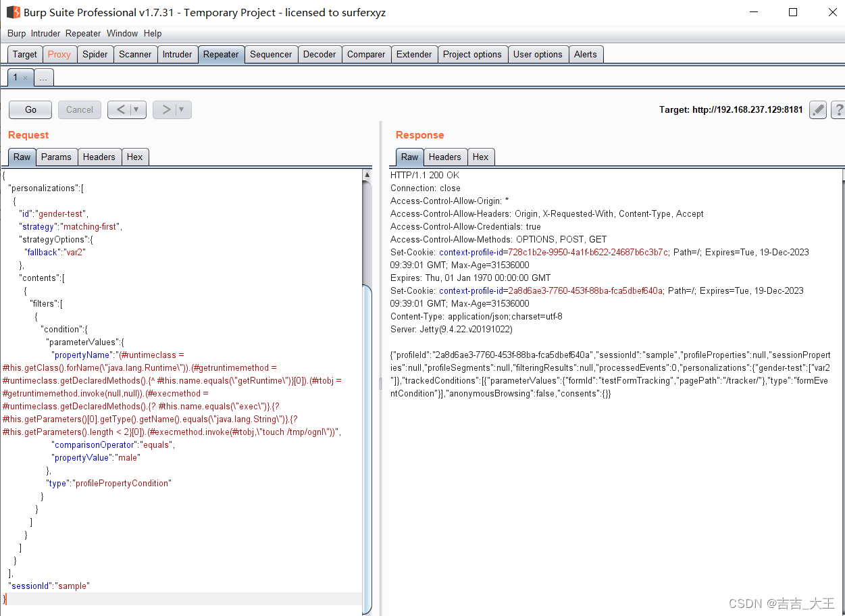The width and height of the screenshot is (845, 616).
Task: Click the Access-Control-Allow-Credentials: true header
Action: click(x=465, y=226)
